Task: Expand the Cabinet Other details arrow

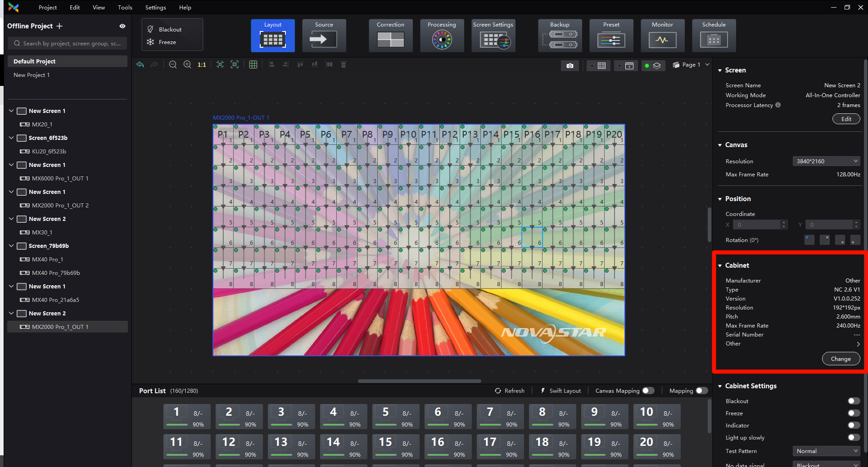Action: pos(858,344)
